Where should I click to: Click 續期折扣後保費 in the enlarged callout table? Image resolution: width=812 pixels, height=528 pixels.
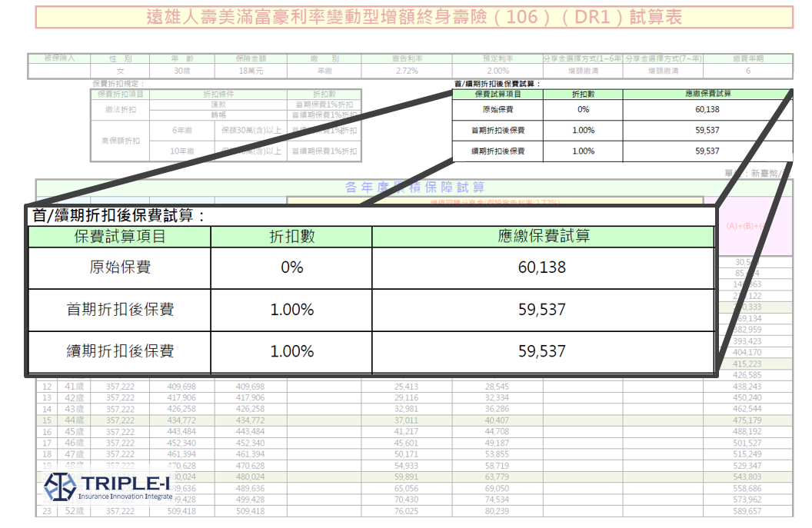[120, 351]
